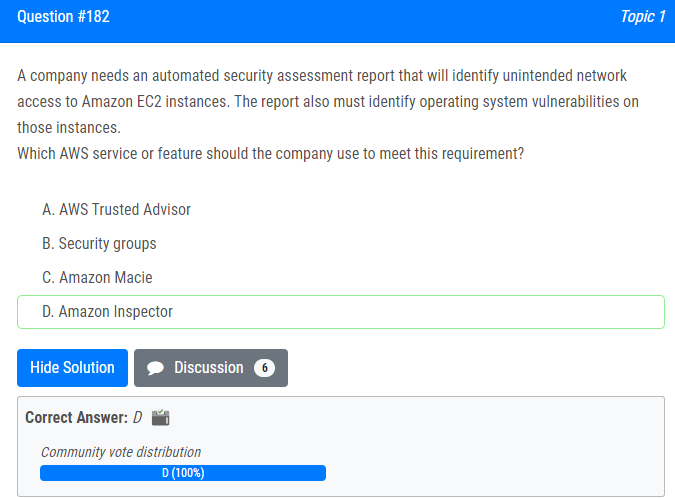Click the D (100%) vote distribution bar
This screenshot has width=675, height=498.
coord(183,473)
